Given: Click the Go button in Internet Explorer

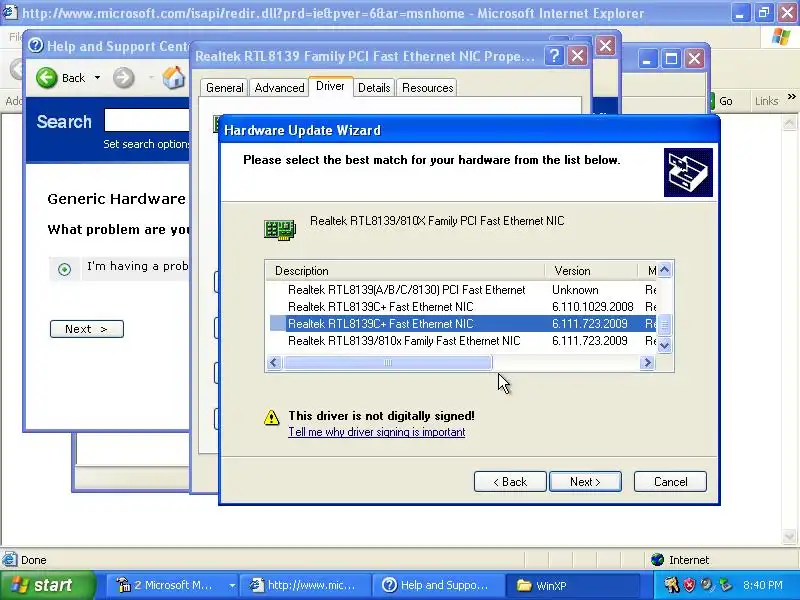Looking at the screenshot, I should pyautogui.click(x=721, y=101).
